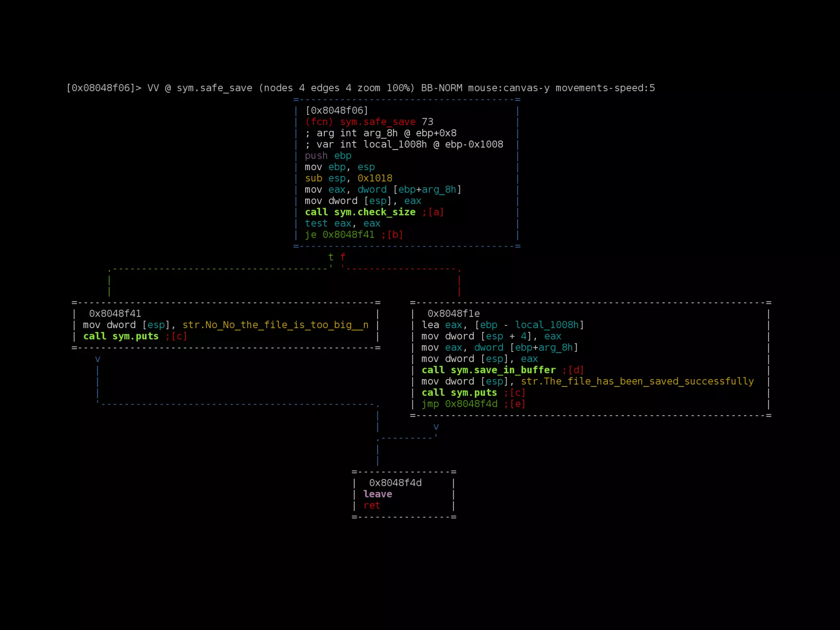Click the red 'f' false branch label
The height and width of the screenshot is (630, 840).
[342, 257]
